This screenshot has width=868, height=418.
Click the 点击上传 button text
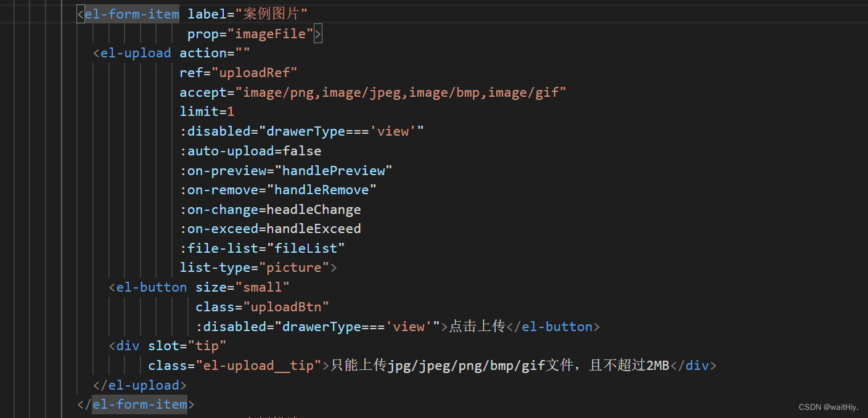pyautogui.click(x=477, y=327)
